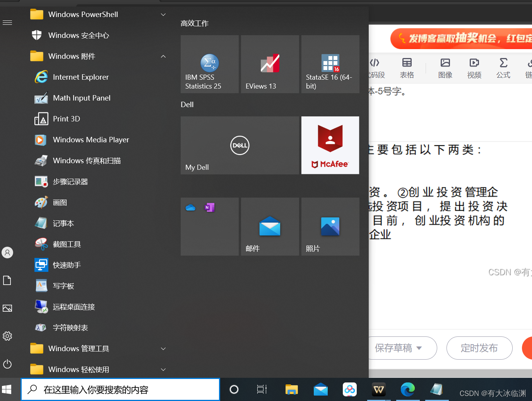Screen dimensions: 532x401
Task: Click the 定时发布 button in the editor
Action: click(479, 348)
